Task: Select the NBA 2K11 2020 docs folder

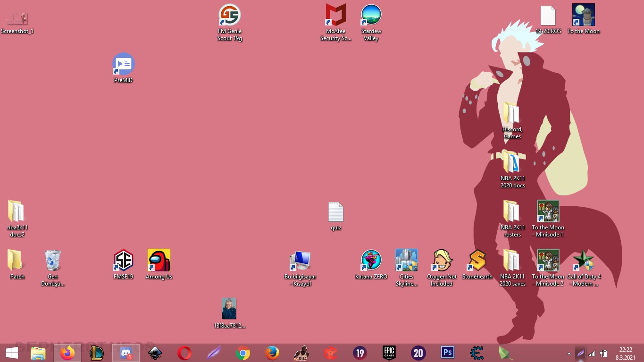Action: [512, 170]
